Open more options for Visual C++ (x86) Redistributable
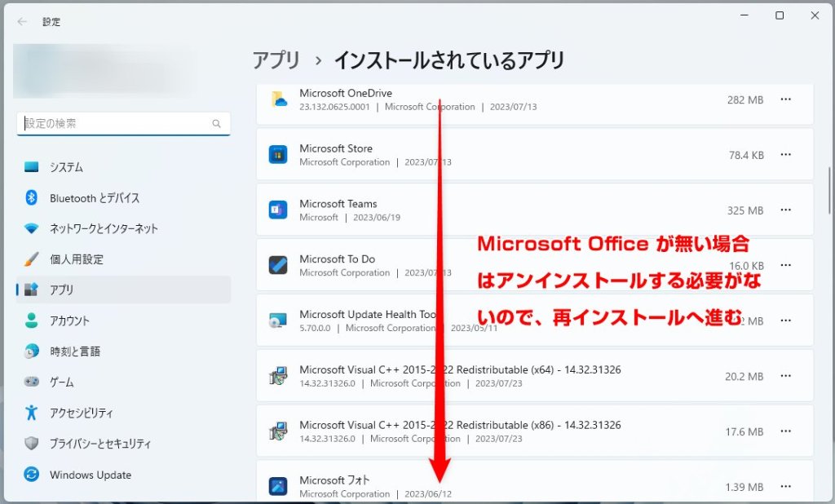The width and height of the screenshot is (835, 504). [x=785, y=431]
